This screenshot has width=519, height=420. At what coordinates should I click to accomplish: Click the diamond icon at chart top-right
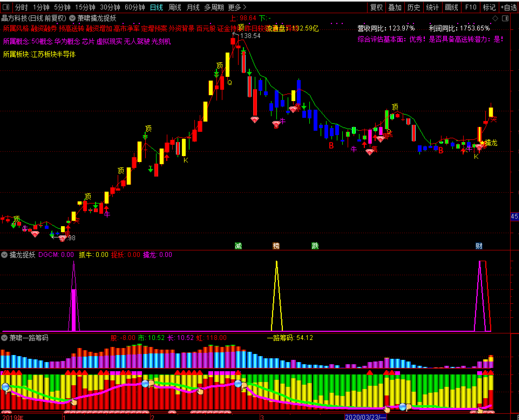pyautogui.click(x=495, y=18)
